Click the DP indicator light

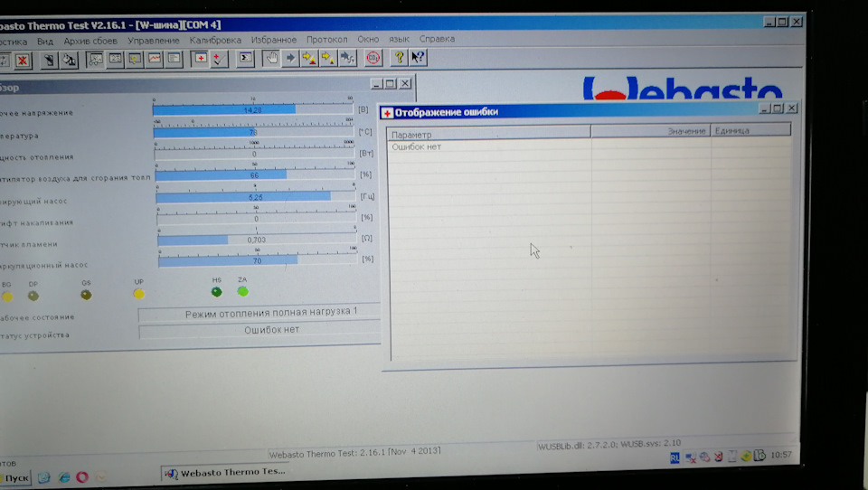33,297
